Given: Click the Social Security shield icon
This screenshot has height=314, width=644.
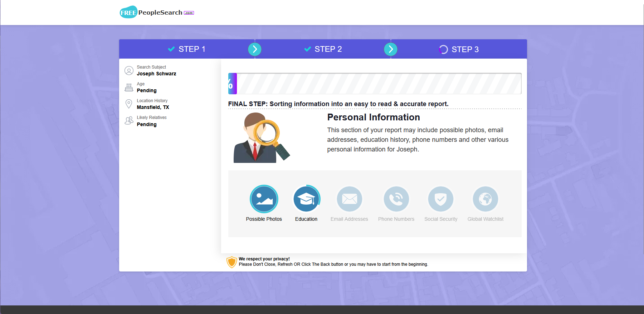Looking at the screenshot, I should coord(441,199).
